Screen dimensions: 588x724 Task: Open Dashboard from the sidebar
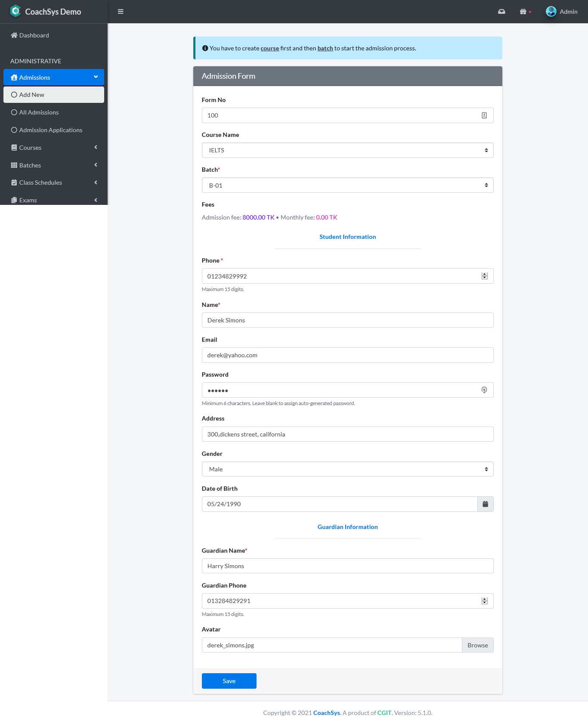click(34, 35)
